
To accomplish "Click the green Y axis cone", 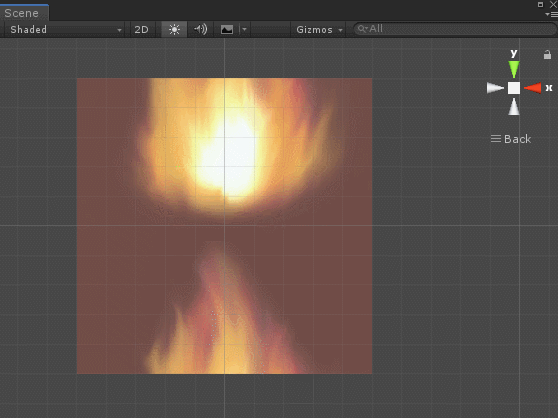I will (x=514, y=69).
